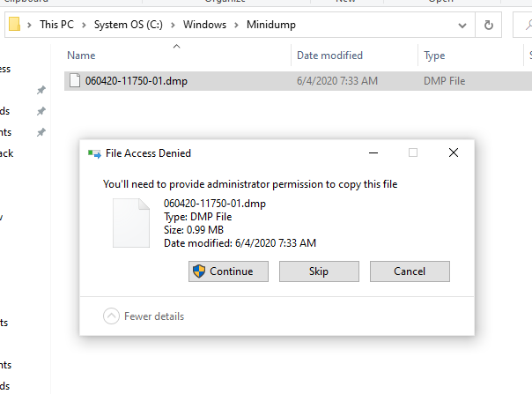Refresh the Minidump folder view

tap(488, 25)
